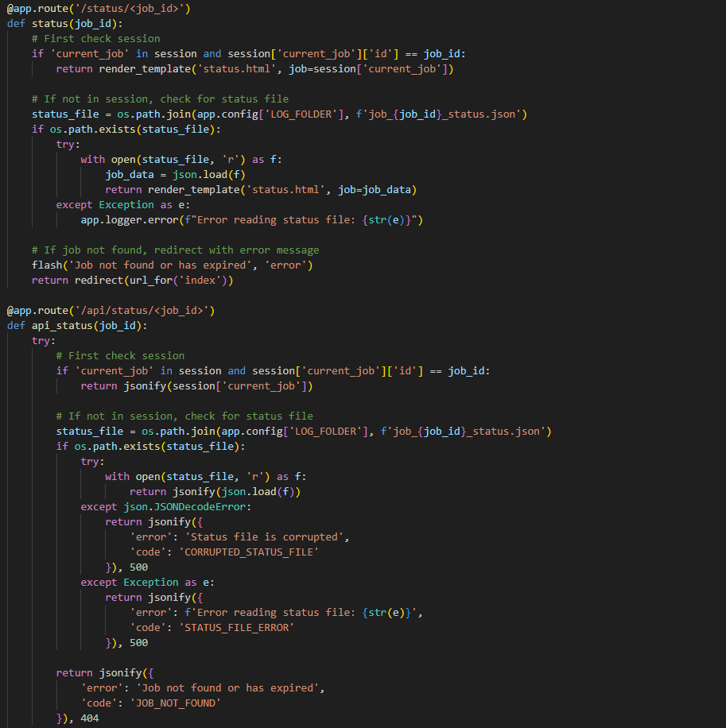Click 'return render_template('status.html', job=job_data)' line

point(261,189)
